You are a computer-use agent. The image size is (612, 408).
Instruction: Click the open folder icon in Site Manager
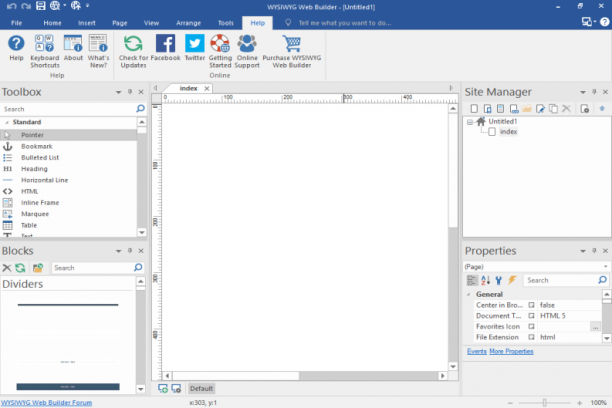[x=527, y=109]
